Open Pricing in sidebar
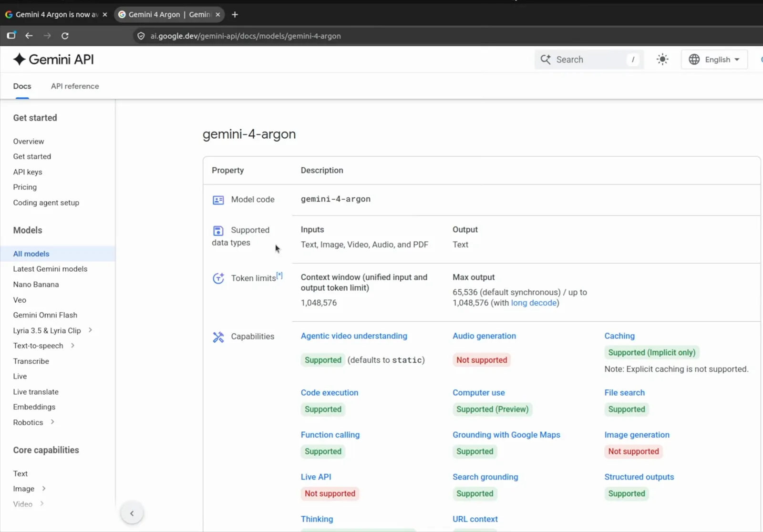This screenshot has width=763, height=532. click(25, 187)
